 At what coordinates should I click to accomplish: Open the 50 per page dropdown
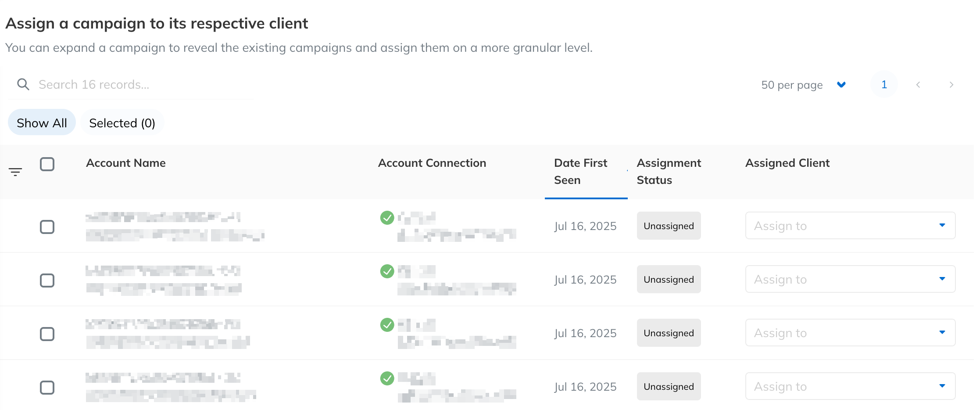tap(805, 84)
